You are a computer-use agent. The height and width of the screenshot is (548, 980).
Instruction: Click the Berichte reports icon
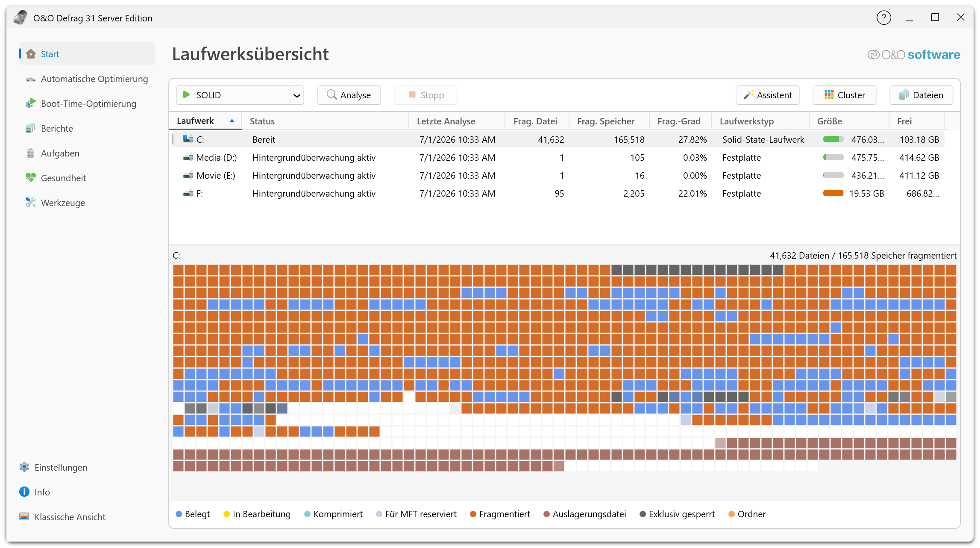click(x=30, y=128)
